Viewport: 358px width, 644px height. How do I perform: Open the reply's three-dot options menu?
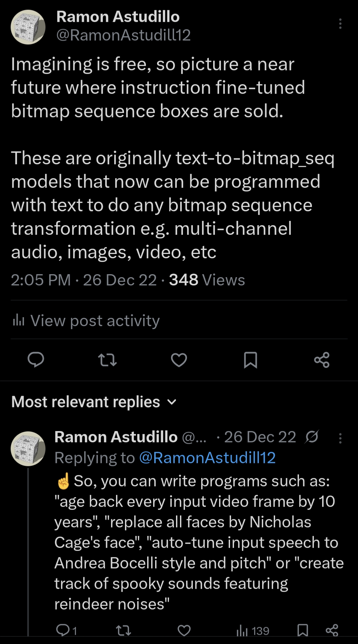click(x=340, y=438)
